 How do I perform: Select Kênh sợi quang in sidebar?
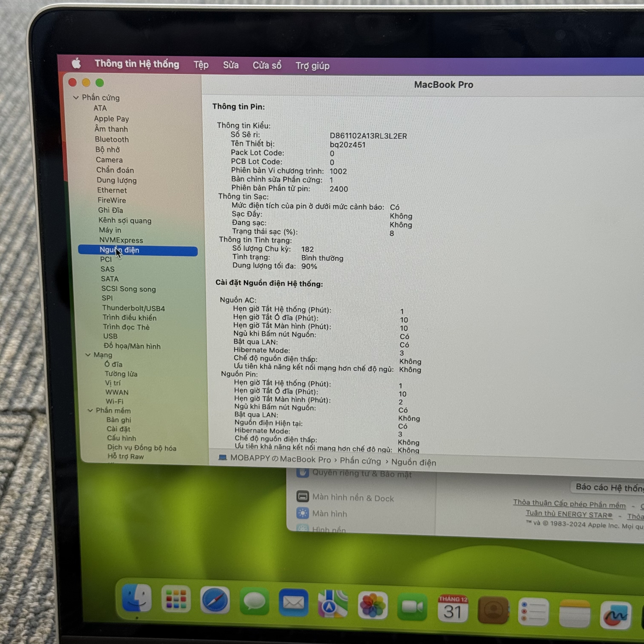(x=125, y=220)
